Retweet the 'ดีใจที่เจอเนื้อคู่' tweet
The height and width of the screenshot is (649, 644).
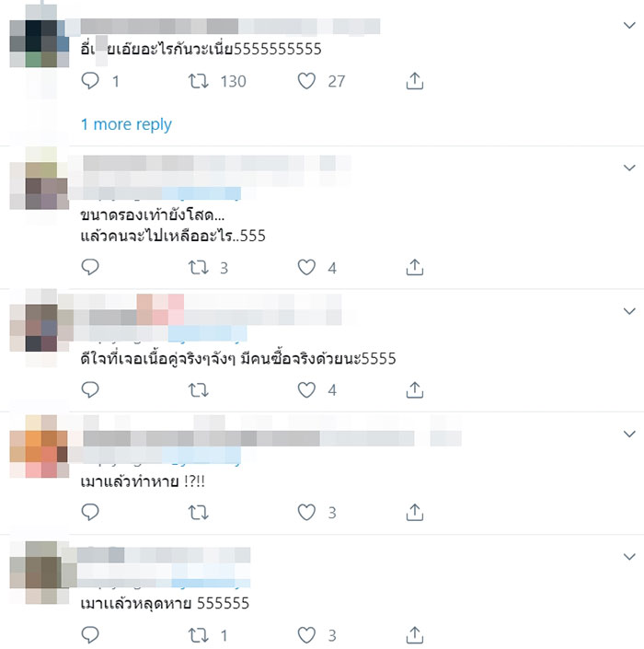tap(198, 390)
